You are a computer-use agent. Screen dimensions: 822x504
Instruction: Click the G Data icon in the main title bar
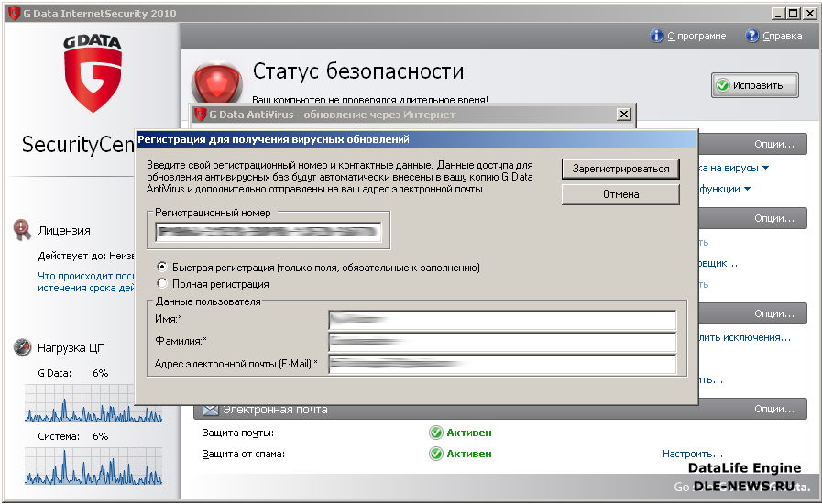click(14, 13)
